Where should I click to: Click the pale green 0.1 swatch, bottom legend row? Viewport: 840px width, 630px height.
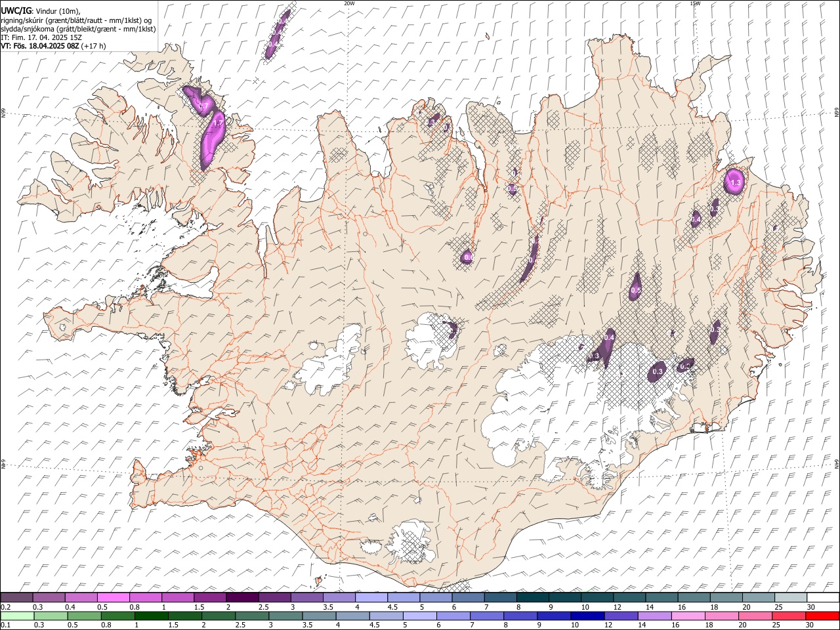pyautogui.click(x=17, y=616)
